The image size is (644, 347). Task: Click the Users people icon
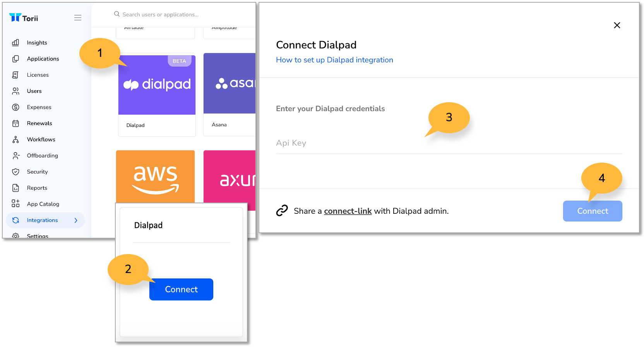(15, 91)
